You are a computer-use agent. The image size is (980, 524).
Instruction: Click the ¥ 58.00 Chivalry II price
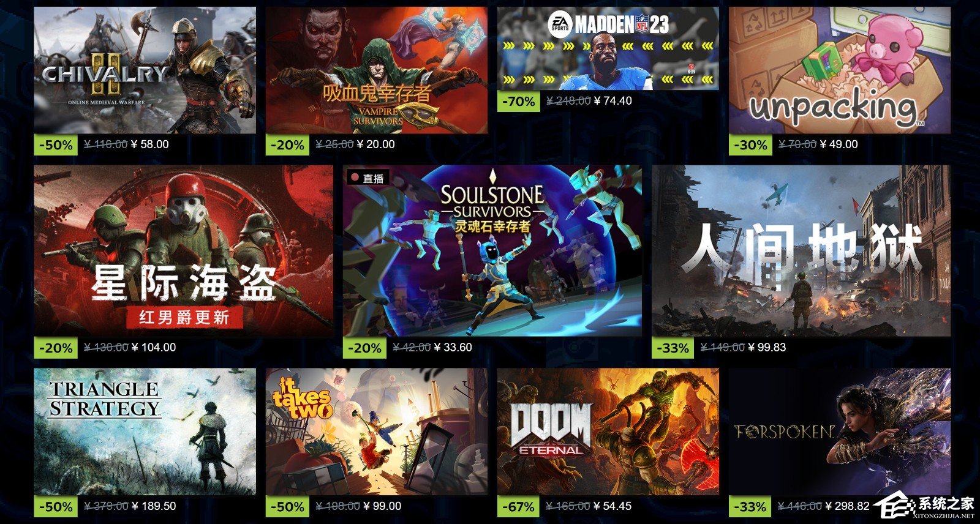pos(150,144)
